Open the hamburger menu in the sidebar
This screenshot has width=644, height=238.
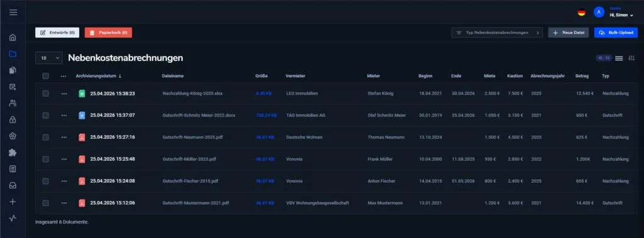(13, 13)
